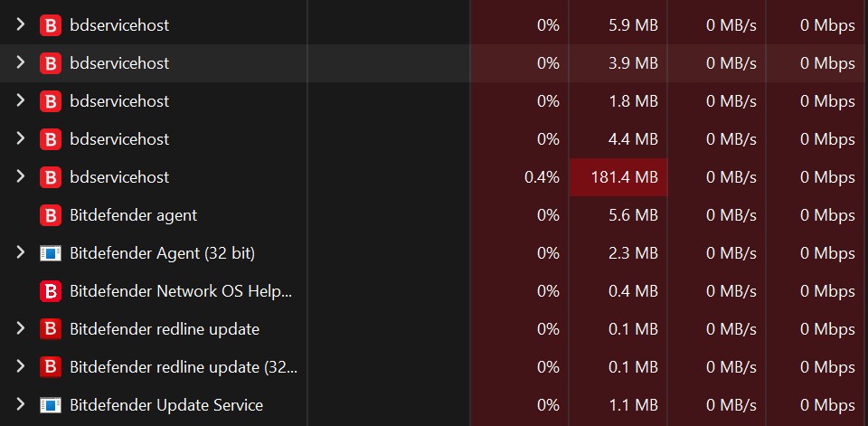
Task: Click the 2.3 MB memory cell
Action: pos(618,253)
